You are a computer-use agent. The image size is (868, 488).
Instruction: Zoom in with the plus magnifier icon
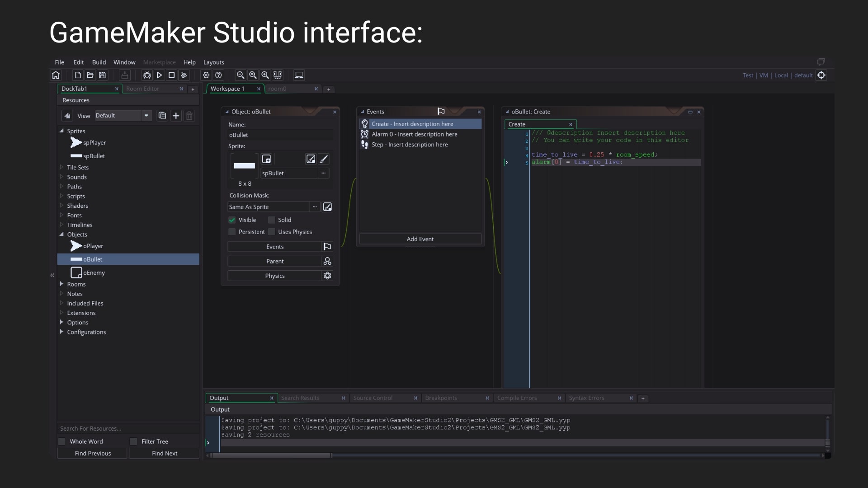[265, 75]
